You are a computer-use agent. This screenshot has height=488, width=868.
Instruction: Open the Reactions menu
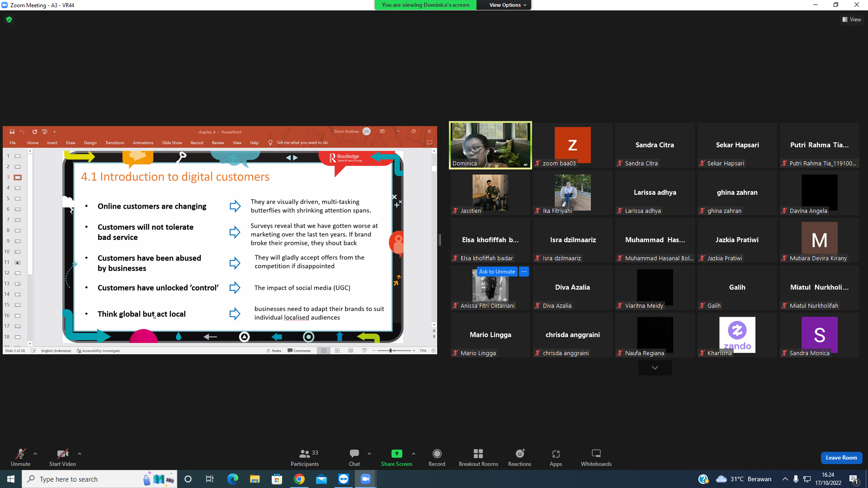520,457
